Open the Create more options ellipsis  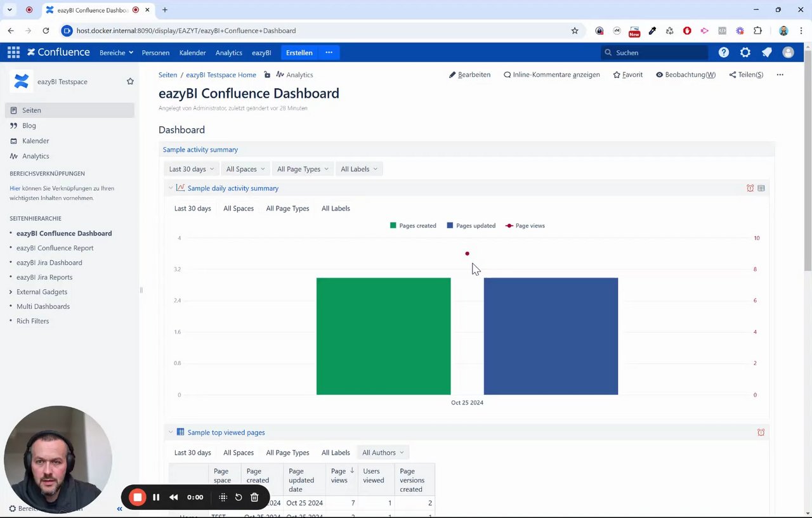[329, 53]
